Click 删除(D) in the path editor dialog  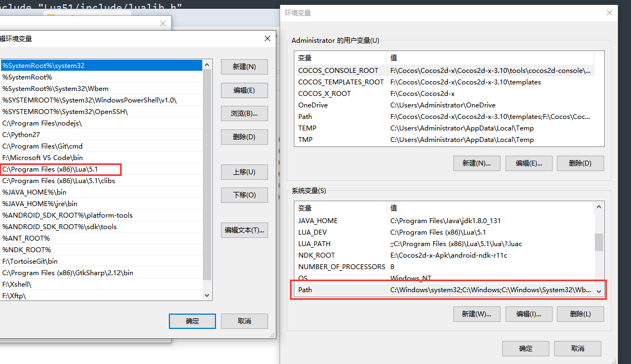tap(245, 136)
